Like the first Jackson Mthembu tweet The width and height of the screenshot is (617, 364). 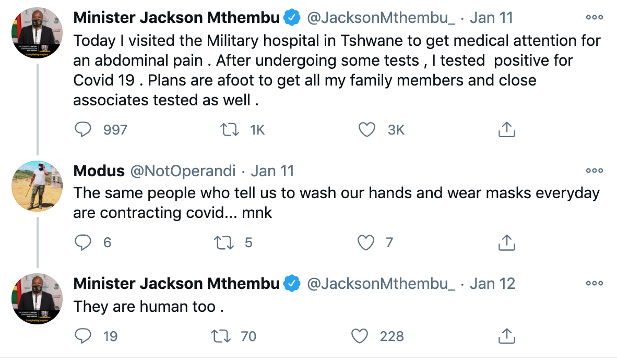[x=369, y=130]
